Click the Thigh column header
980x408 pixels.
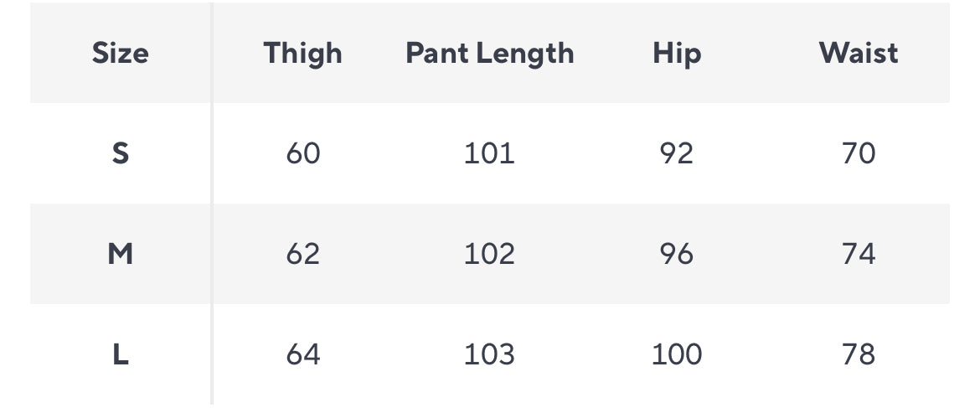(302, 54)
